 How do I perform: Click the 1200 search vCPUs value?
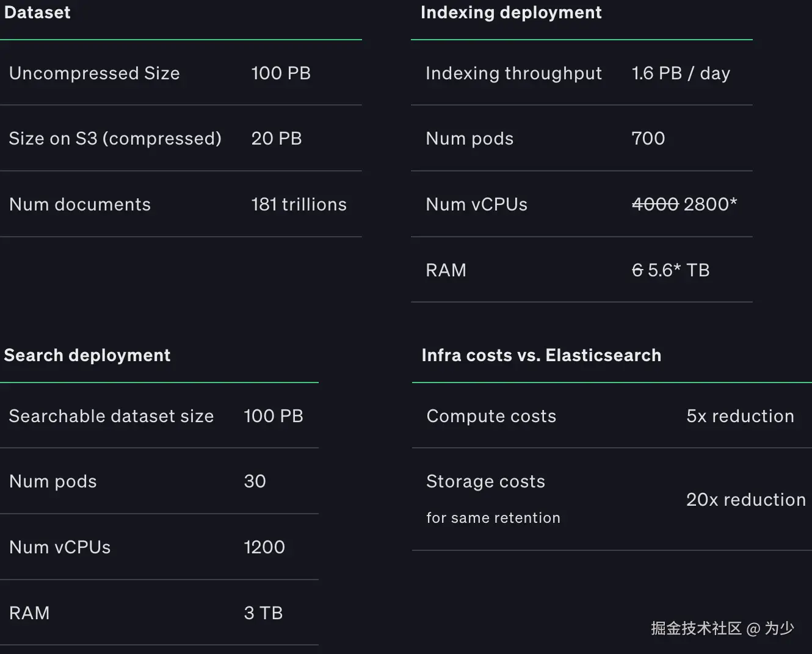pyautogui.click(x=264, y=547)
